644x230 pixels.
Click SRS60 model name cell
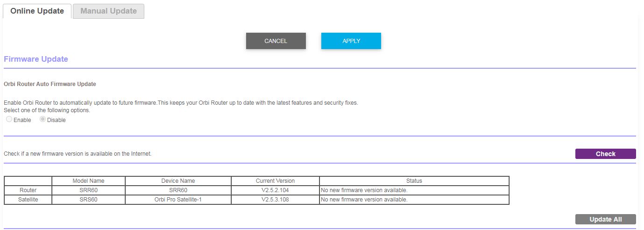click(89, 200)
